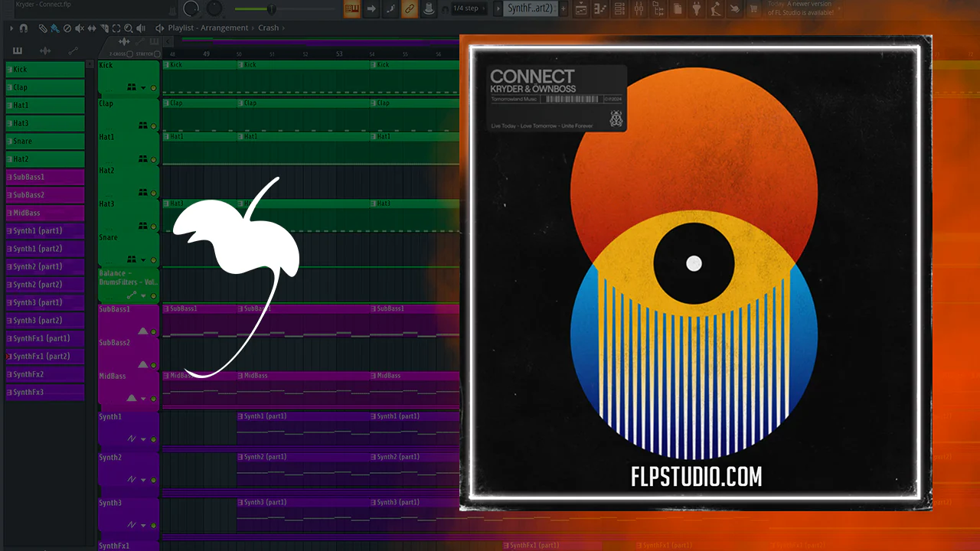This screenshot has height=551, width=980.
Task: Click the first round knob in top toolbar
Action: pyautogui.click(x=191, y=8)
